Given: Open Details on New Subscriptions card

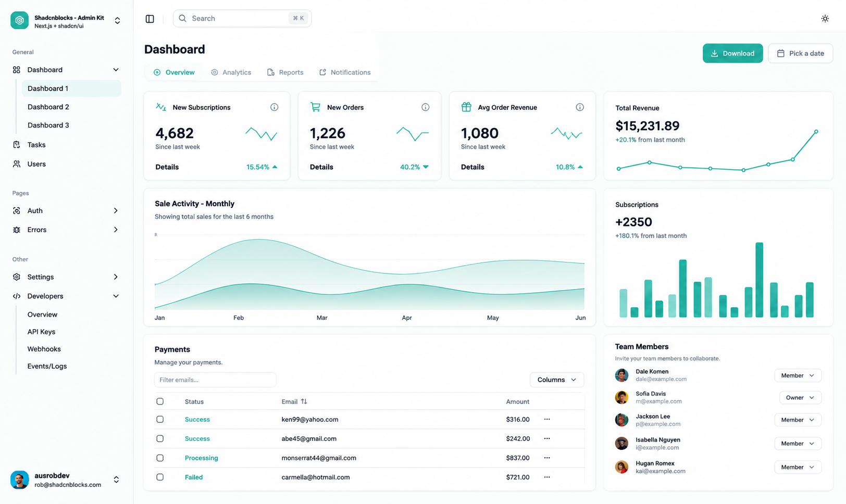Looking at the screenshot, I should (x=167, y=167).
